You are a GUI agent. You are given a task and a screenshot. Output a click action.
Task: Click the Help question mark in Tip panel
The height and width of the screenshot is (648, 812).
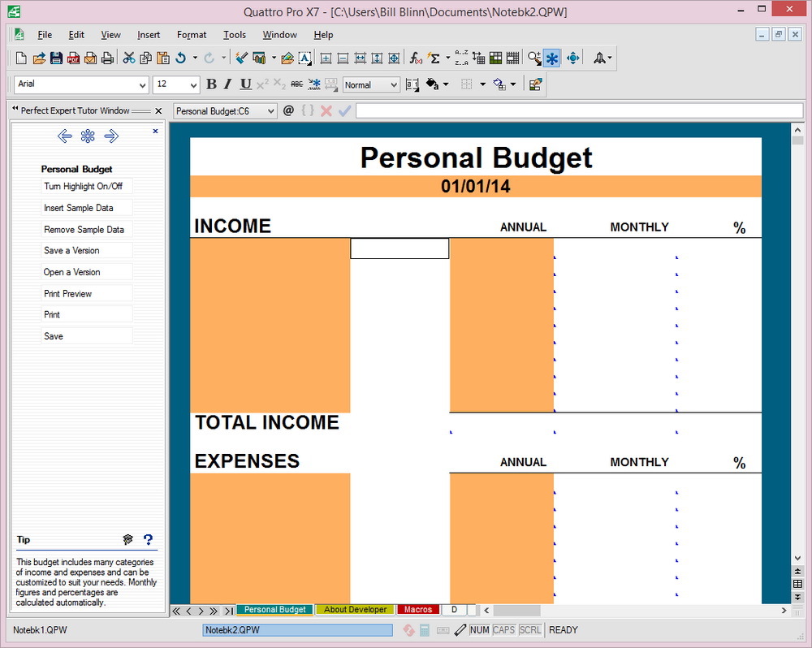click(148, 539)
